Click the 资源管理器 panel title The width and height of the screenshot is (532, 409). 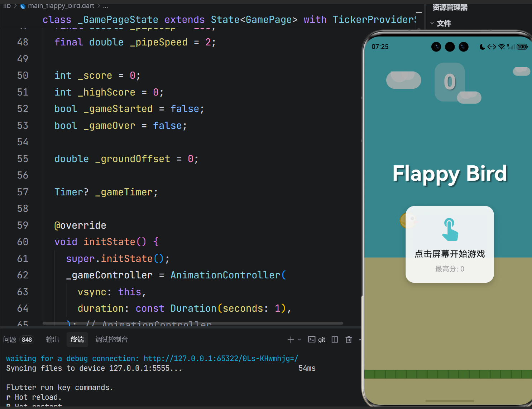(450, 7)
